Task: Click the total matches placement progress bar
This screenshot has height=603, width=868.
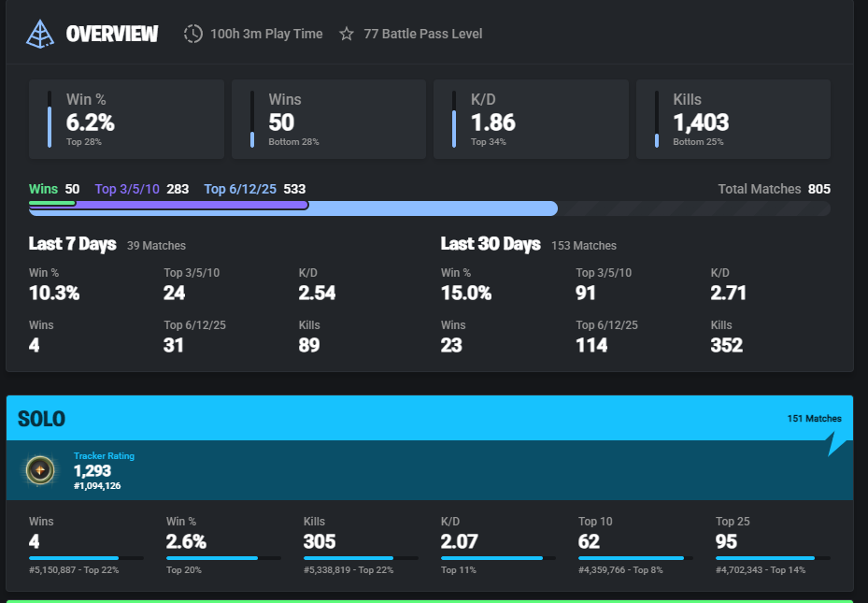Action: [x=430, y=208]
